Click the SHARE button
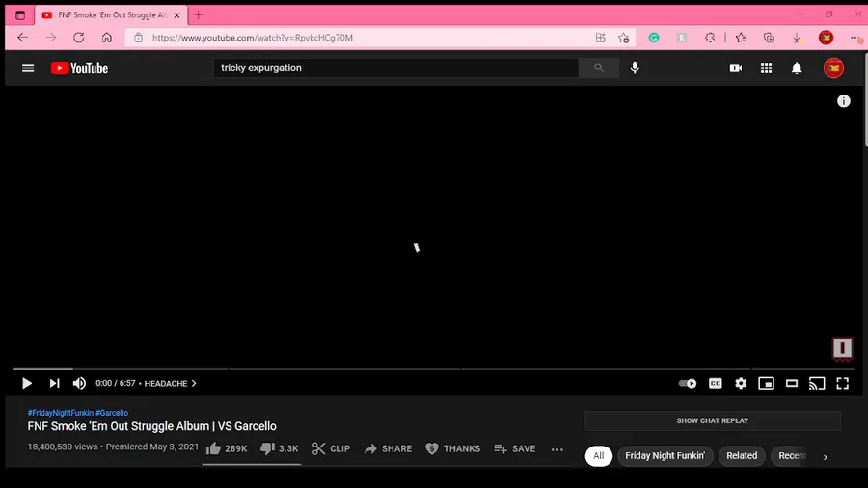Screen dimensions: 868x488 click(388, 448)
